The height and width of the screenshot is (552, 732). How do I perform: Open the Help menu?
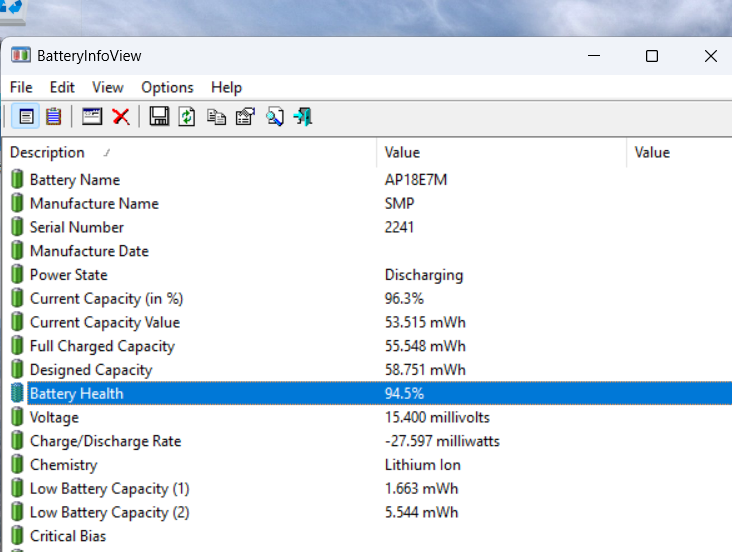(x=226, y=87)
